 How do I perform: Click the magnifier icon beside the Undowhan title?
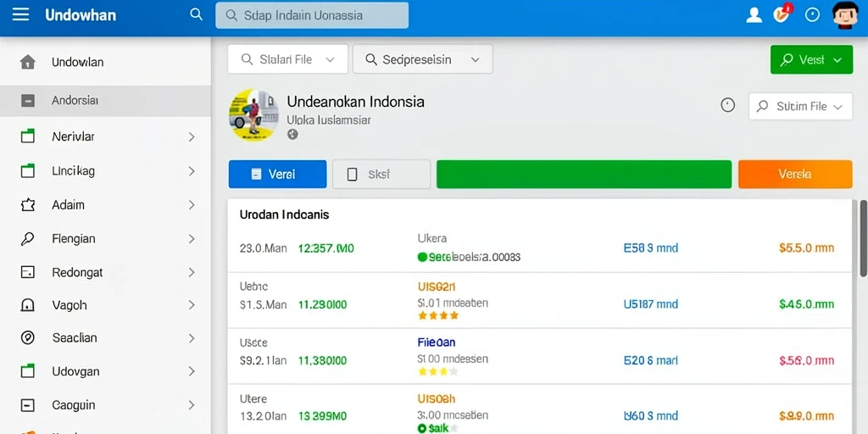[196, 14]
